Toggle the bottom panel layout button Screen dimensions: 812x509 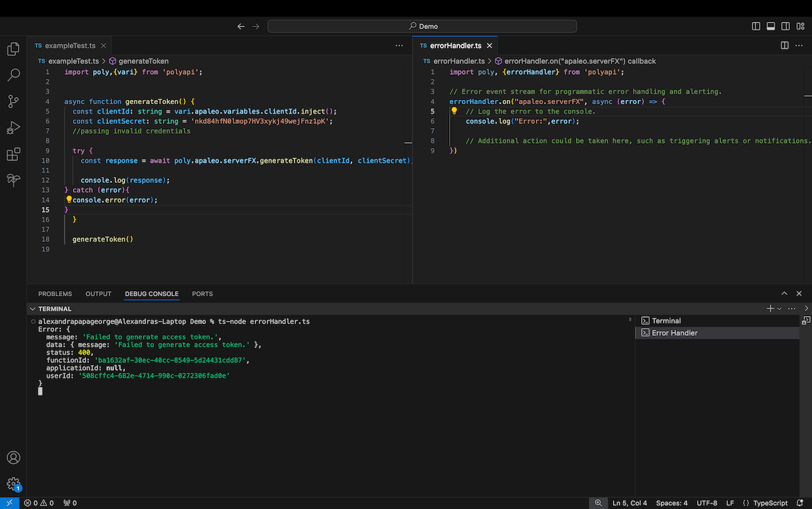771,27
